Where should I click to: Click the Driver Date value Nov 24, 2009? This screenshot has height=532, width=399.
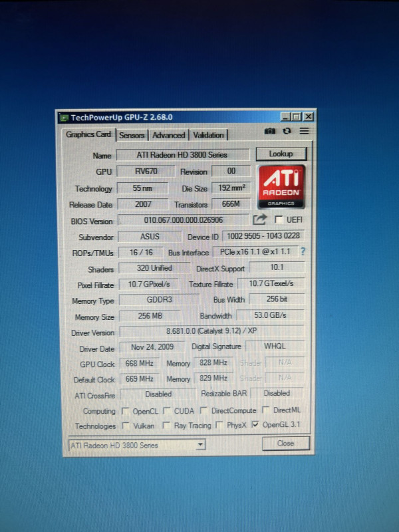pyautogui.click(x=152, y=346)
